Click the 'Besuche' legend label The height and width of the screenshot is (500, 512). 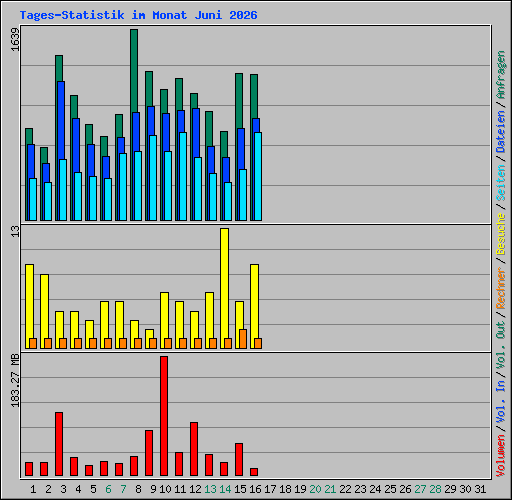pyautogui.click(x=500, y=234)
